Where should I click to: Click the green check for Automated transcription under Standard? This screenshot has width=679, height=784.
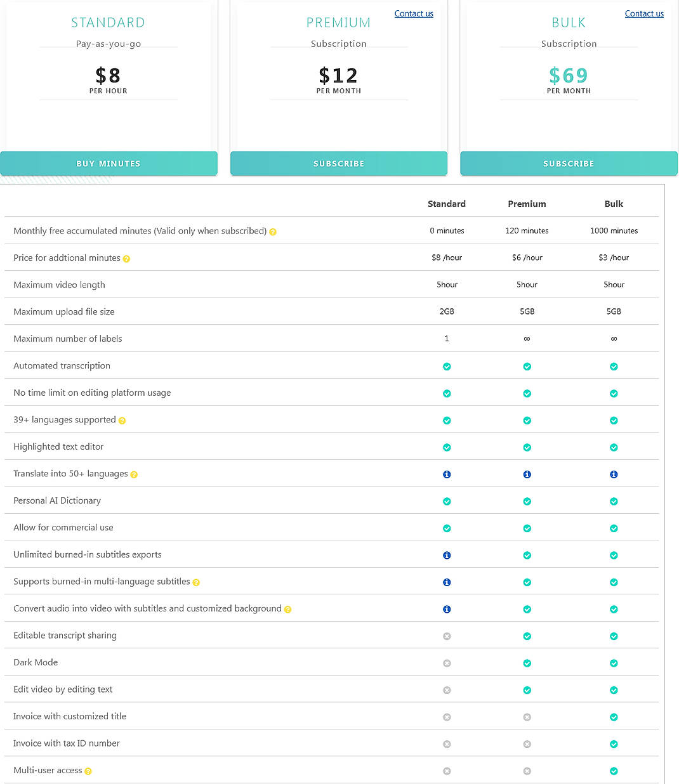[x=447, y=366]
